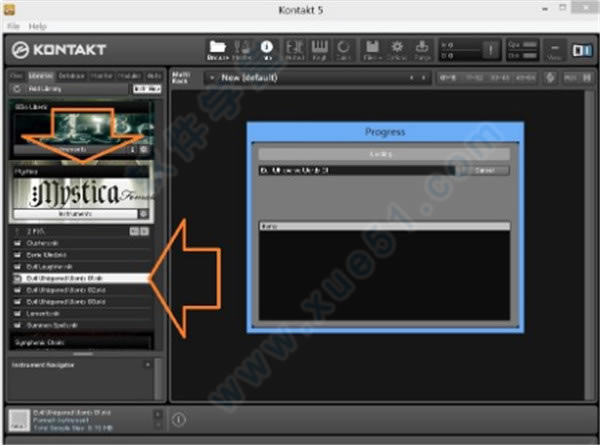Open the File menu
This screenshot has height=445, width=600.
pyautogui.click(x=13, y=26)
